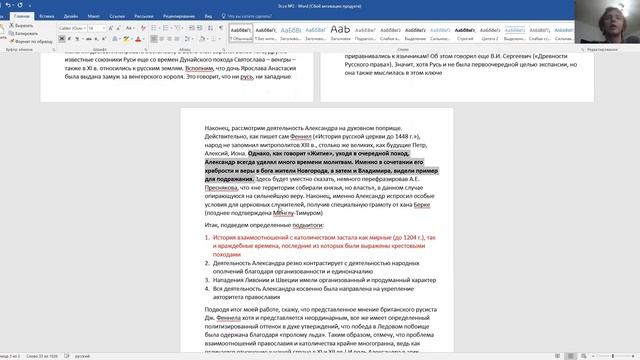Copy selection with Копировать

tap(23, 33)
